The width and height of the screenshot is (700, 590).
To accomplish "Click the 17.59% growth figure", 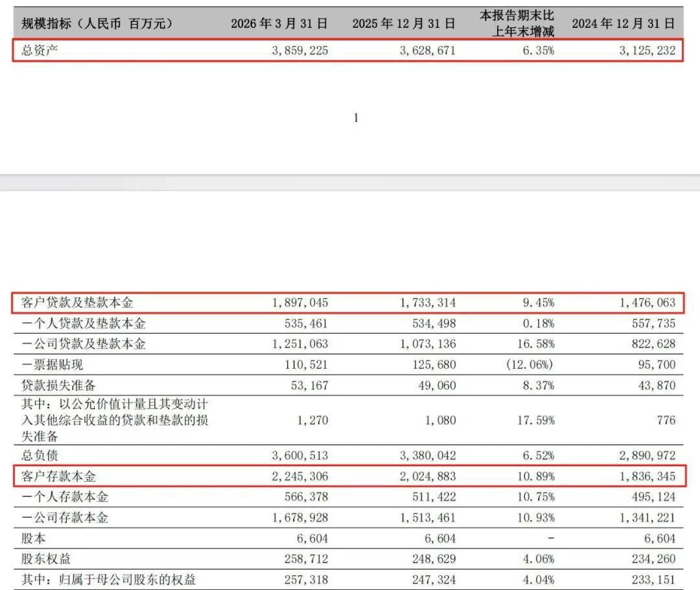I will coord(536,420).
